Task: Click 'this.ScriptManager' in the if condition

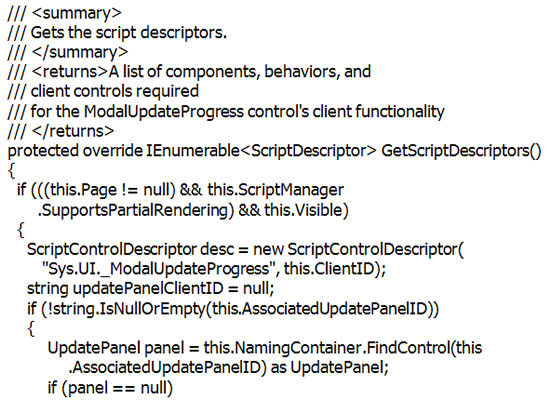Action: click(x=275, y=190)
